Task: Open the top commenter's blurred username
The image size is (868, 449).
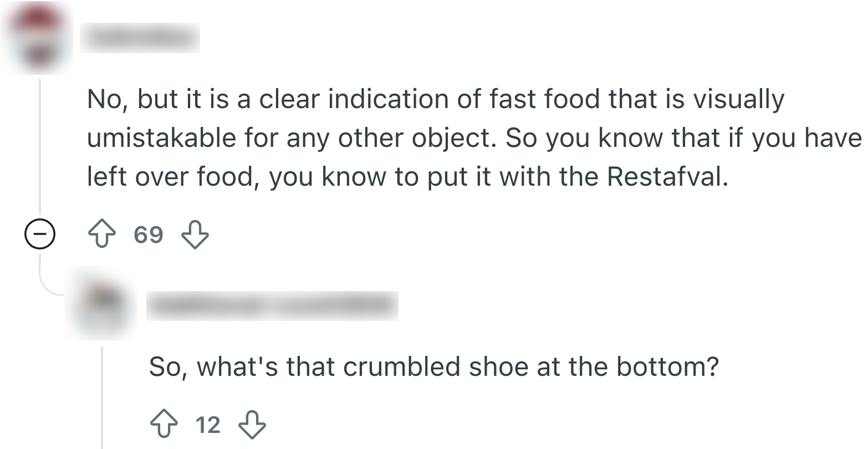Action: [140, 38]
